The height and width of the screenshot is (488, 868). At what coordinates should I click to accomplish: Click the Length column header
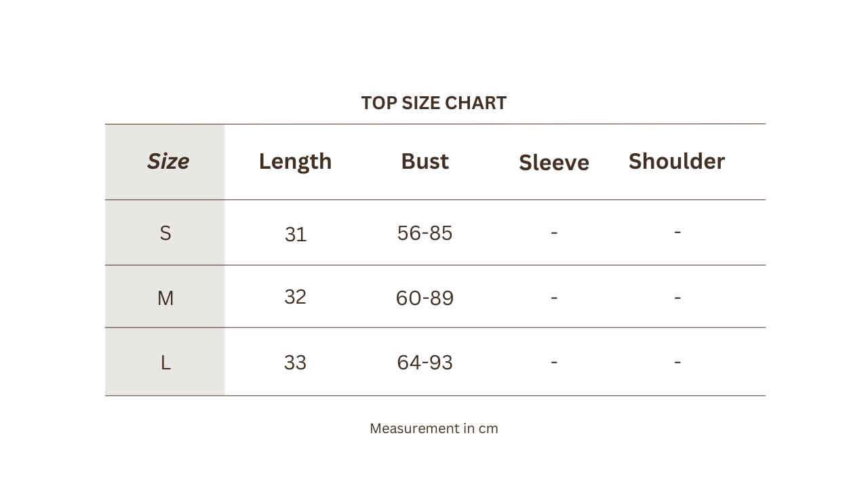coord(295,161)
